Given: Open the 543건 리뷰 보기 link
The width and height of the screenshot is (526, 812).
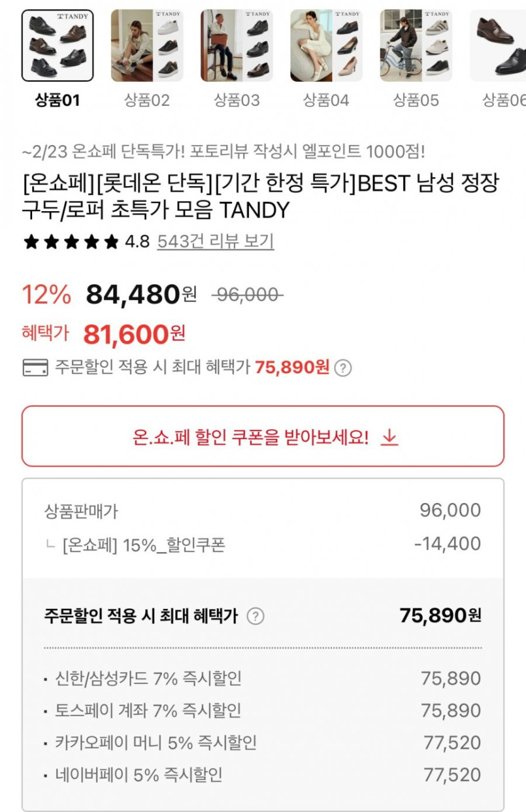Looking at the screenshot, I should coord(215,241).
